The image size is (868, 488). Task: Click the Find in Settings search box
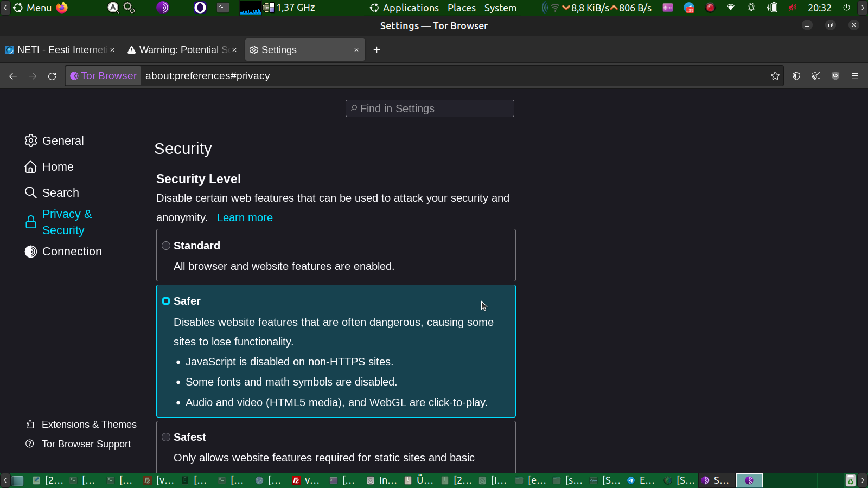[430, 108]
